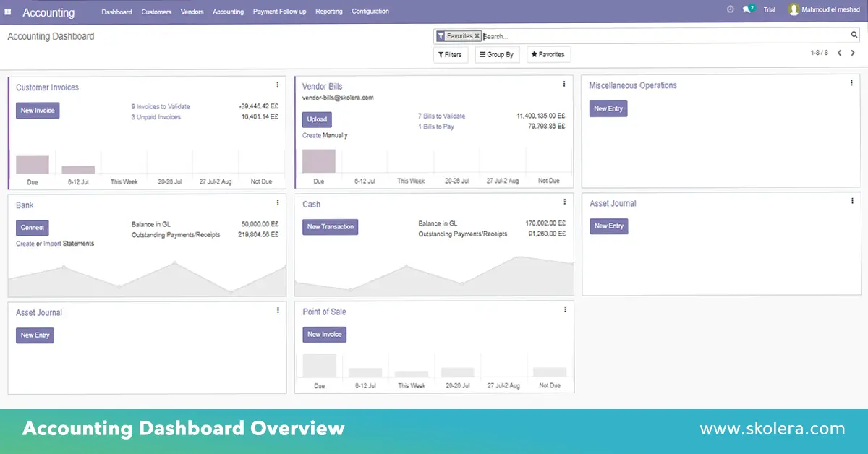
Task: Open the Favorites dropdown
Action: (548, 54)
